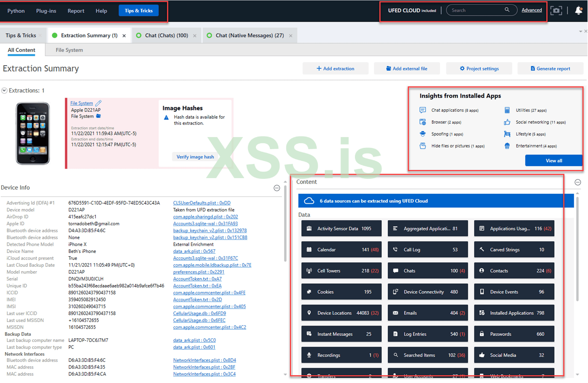
Task: Click the search magnifier icon
Action: coord(507,10)
